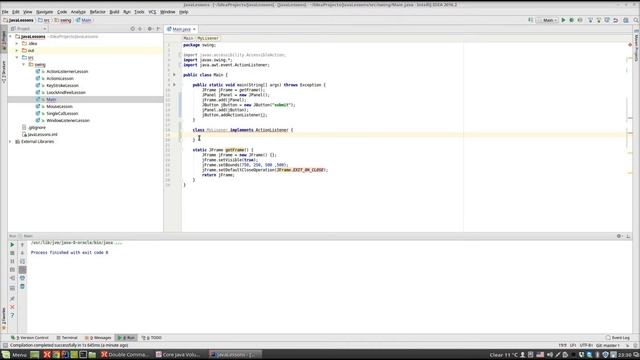Open the Refactor menu
Image resolution: width=640 pixels, height=360 pixels.
click(98, 12)
